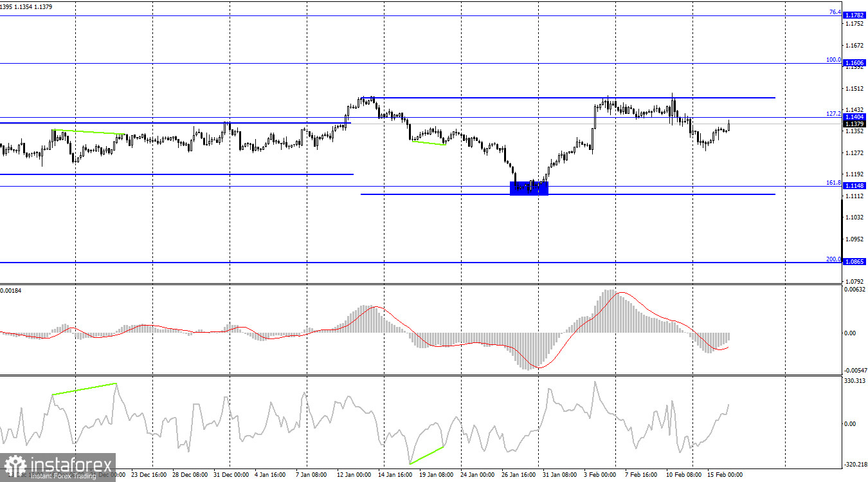868x482 pixels.
Task: Select the 1.0865 price tag
Action: point(854,262)
